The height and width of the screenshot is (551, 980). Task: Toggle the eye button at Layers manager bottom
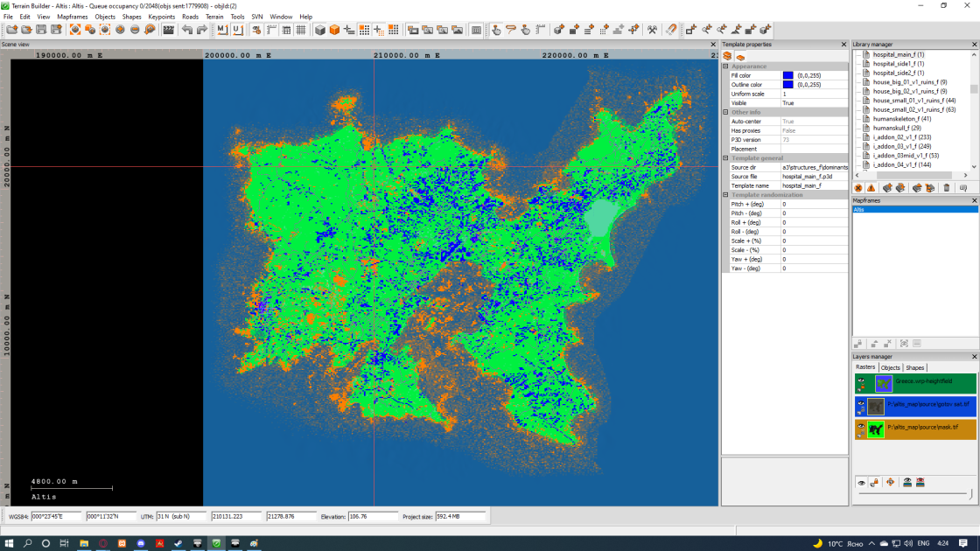coord(861,482)
